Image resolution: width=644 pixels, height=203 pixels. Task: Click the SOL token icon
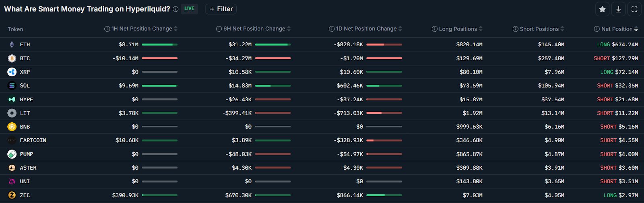coord(12,86)
